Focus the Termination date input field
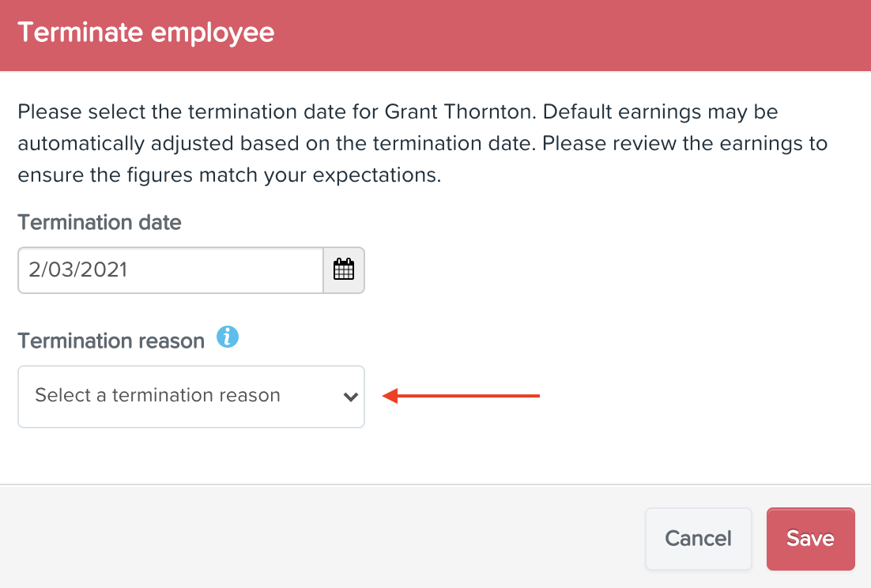The image size is (871, 588). point(171,269)
